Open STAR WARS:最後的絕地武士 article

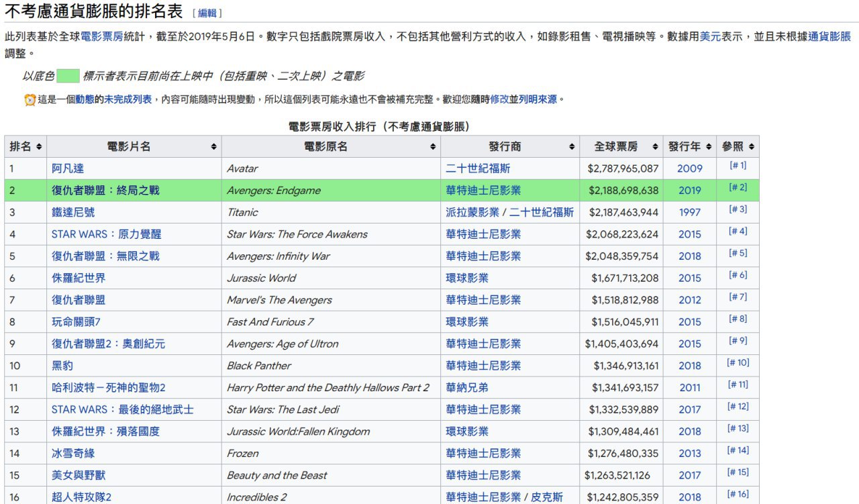[x=123, y=409]
